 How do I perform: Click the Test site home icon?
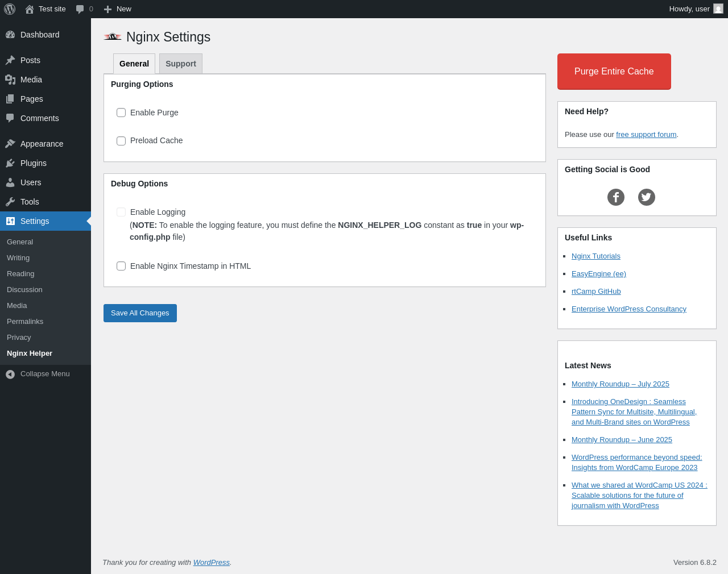30,9
